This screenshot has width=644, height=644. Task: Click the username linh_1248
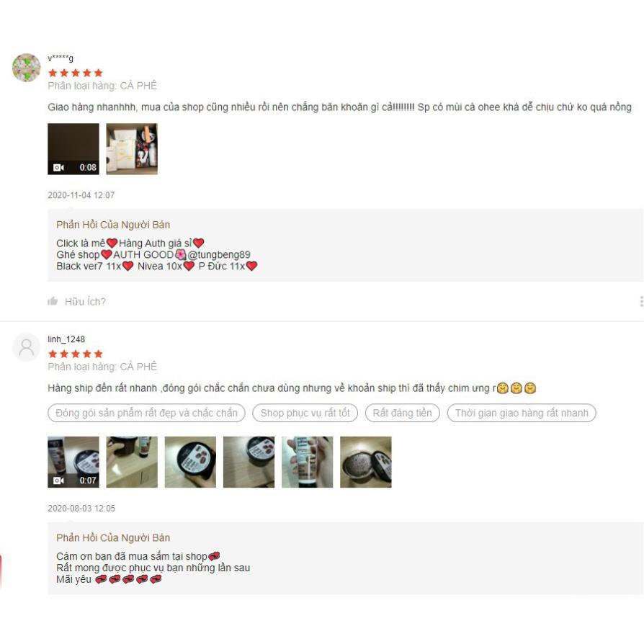(x=66, y=339)
